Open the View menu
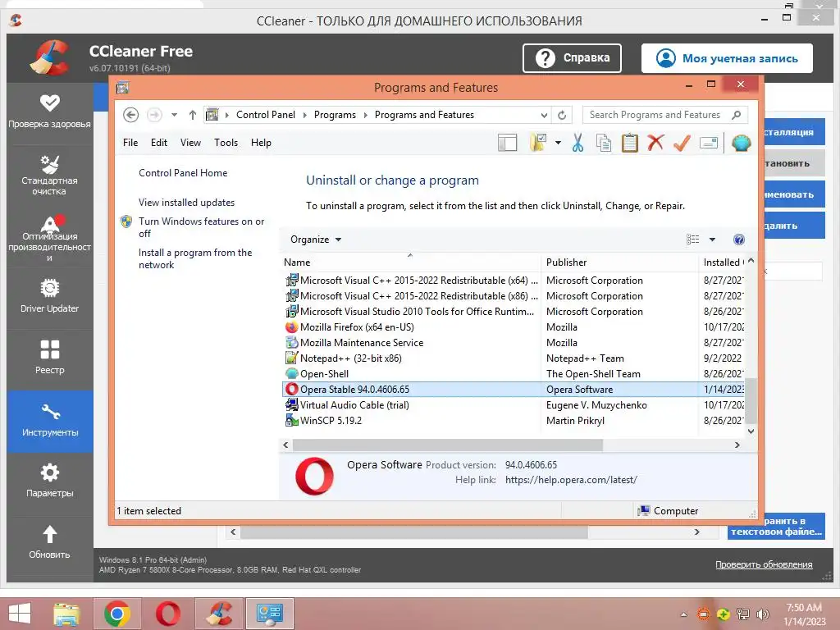 click(190, 143)
